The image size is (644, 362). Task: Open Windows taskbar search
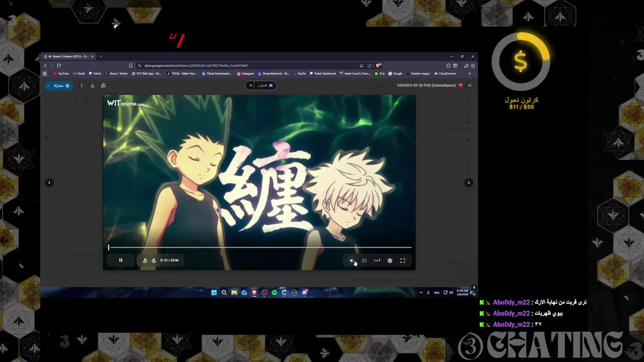[224, 293]
